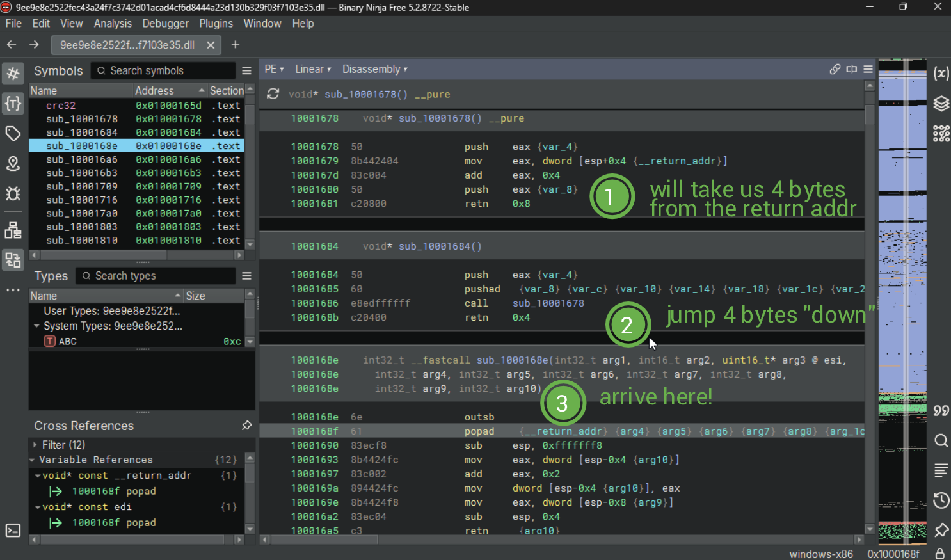Open the Disassembly language dropdown
This screenshot has height=560, width=951.
374,68
